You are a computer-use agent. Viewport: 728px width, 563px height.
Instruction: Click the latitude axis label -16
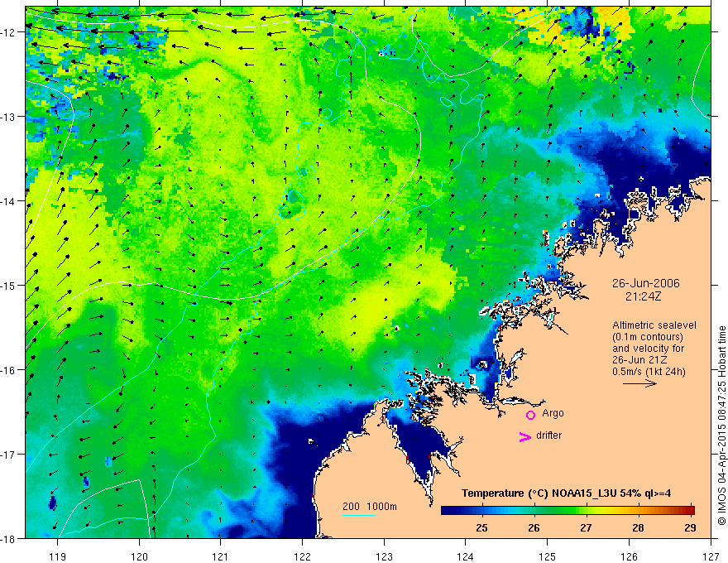pos(9,370)
